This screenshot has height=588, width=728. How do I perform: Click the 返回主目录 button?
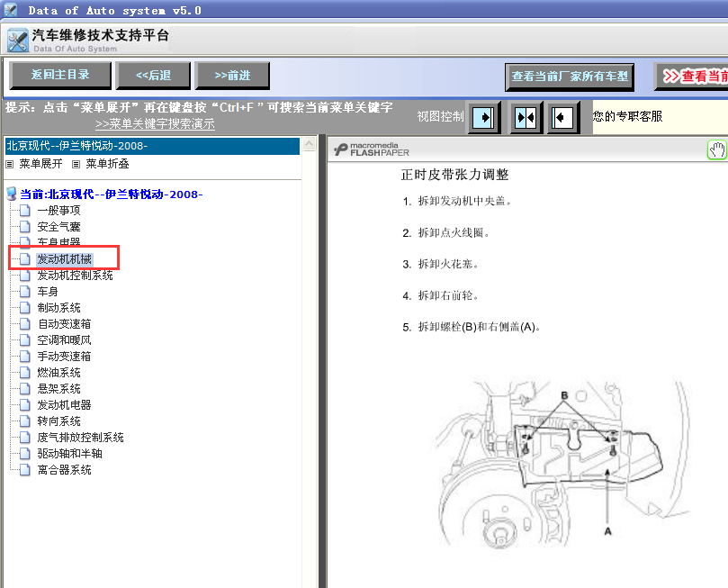[x=60, y=75]
